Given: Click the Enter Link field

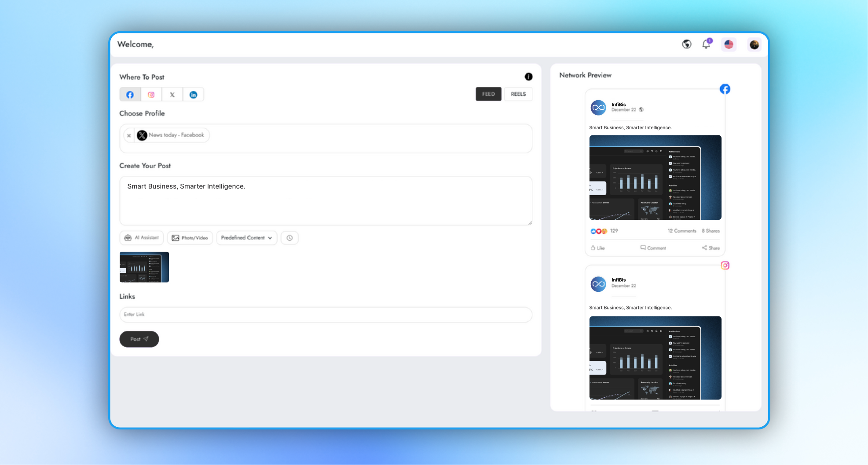Looking at the screenshot, I should (326, 315).
